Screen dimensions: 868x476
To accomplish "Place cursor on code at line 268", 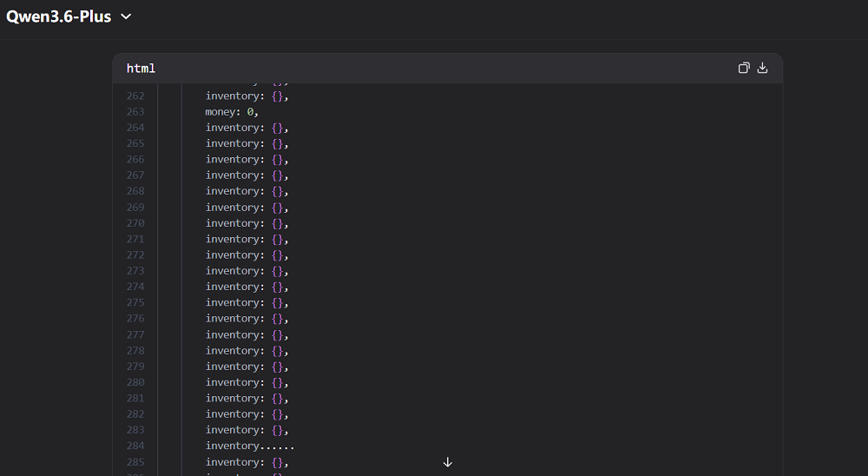I will tap(247, 191).
